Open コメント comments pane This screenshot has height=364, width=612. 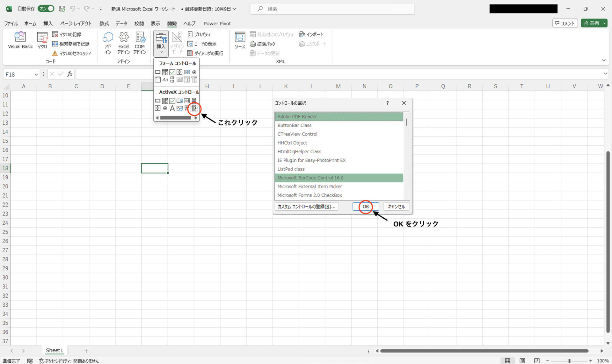pos(565,23)
